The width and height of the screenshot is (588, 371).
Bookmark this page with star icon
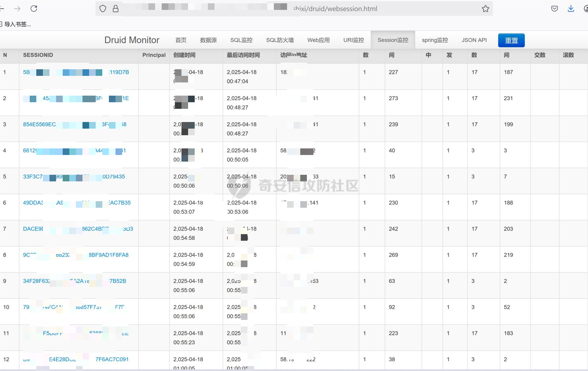[485, 9]
